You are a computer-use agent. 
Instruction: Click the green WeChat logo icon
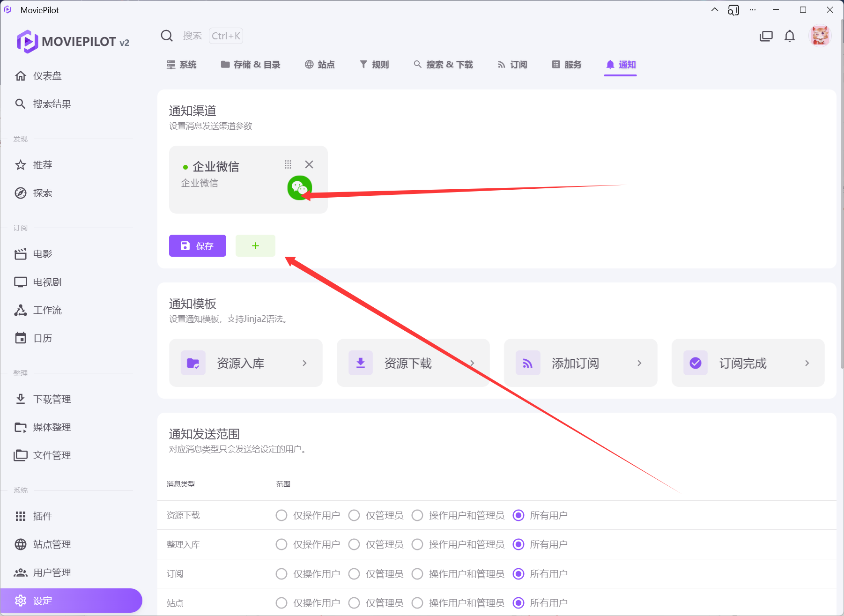pos(299,188)
